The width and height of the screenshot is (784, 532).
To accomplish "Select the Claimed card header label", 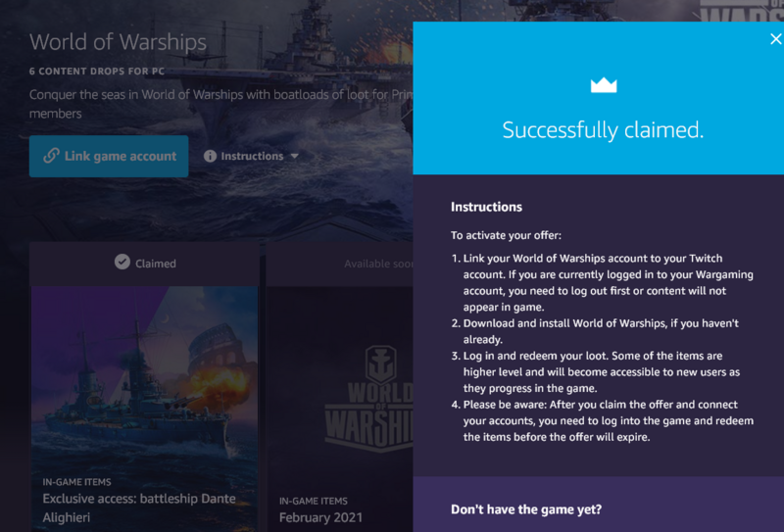I will 155,263.
